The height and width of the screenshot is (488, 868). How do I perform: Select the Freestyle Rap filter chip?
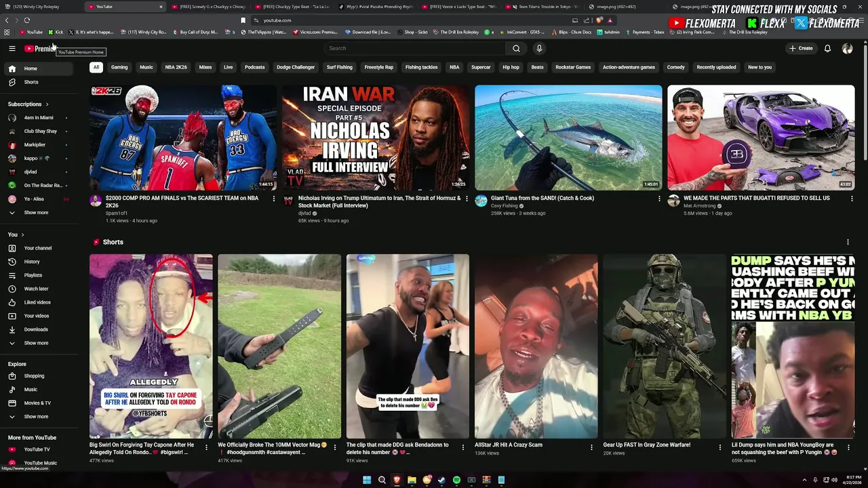tap(379, 67)
